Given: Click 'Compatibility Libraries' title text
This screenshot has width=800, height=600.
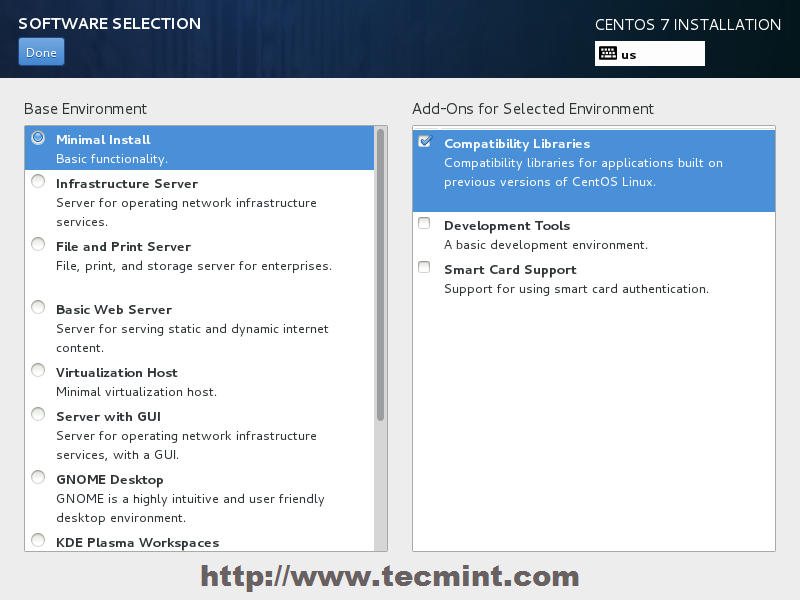Looking at the screenshot, I should [x=517, y=144].
